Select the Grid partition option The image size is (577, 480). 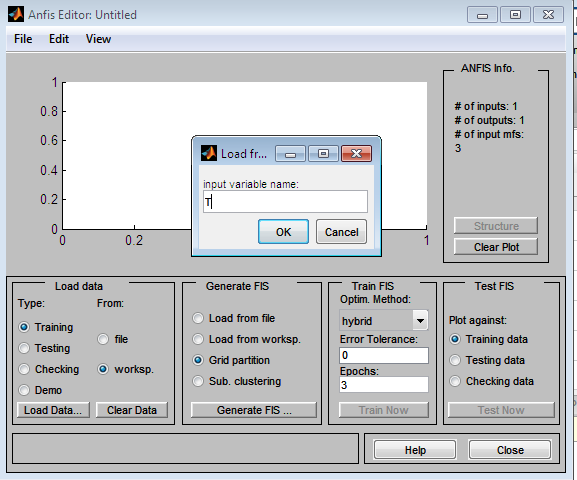198,360
